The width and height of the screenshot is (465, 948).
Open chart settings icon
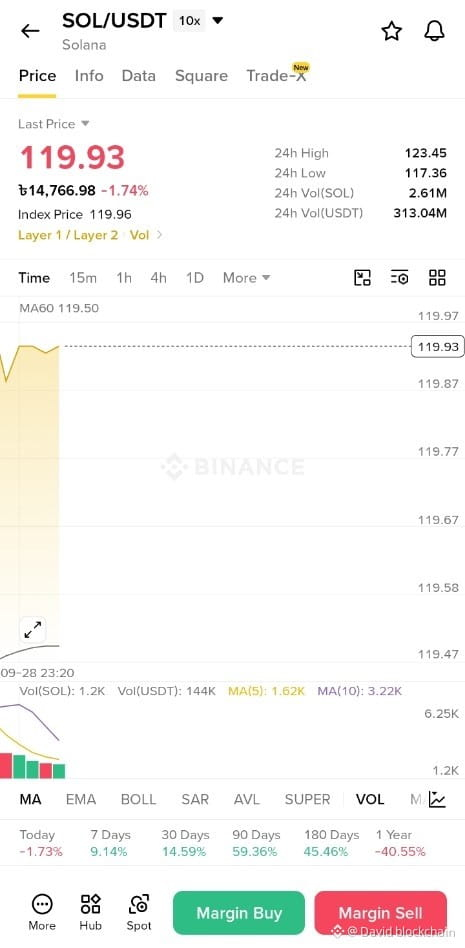(399, 278)
